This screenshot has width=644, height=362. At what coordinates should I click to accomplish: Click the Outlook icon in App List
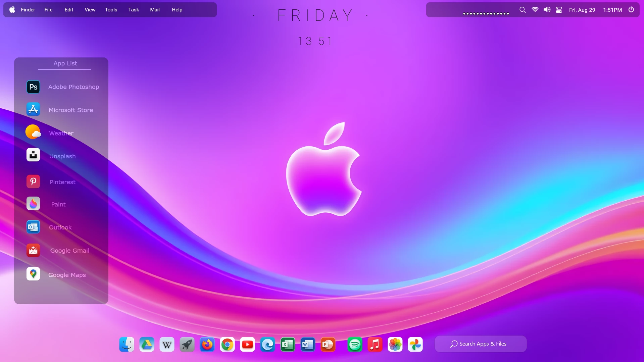pos(33,227)
